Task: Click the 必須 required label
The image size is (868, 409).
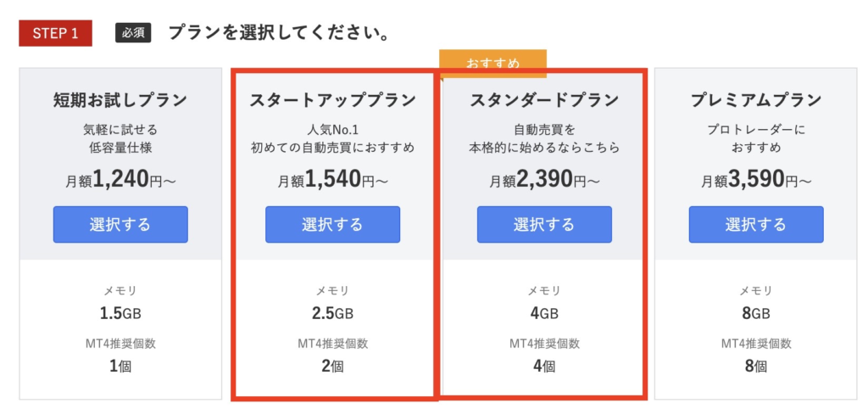Action: 133,33
